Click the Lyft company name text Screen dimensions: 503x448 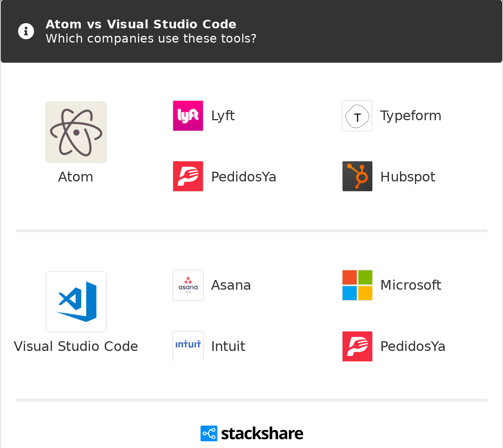click(x=223, y=116)
